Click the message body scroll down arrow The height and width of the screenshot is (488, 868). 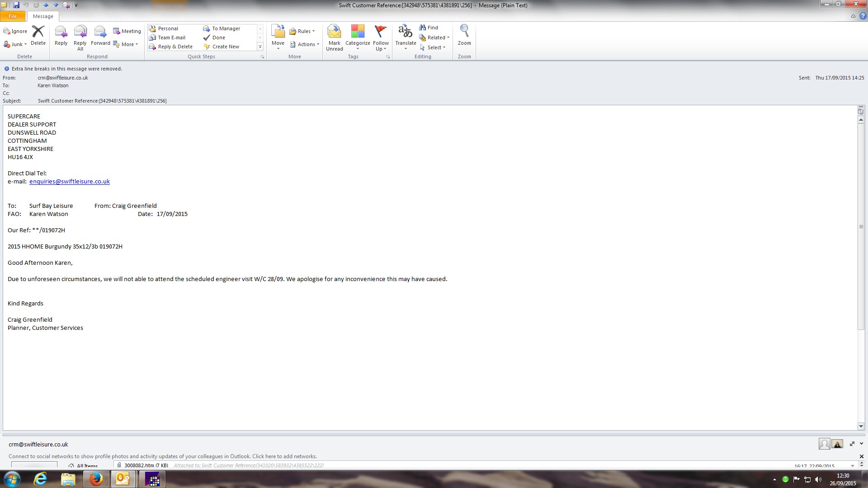pyautogui.click(x=861, y=426)
